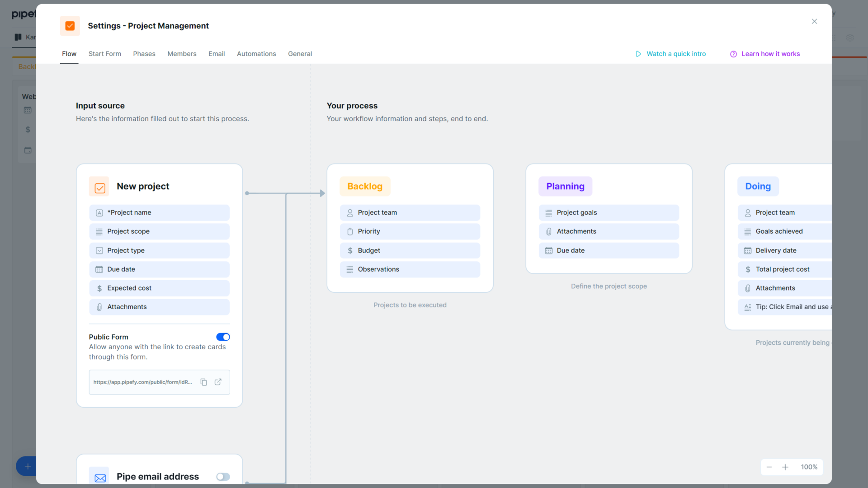Open the Automations tab

tap(256, 53)
